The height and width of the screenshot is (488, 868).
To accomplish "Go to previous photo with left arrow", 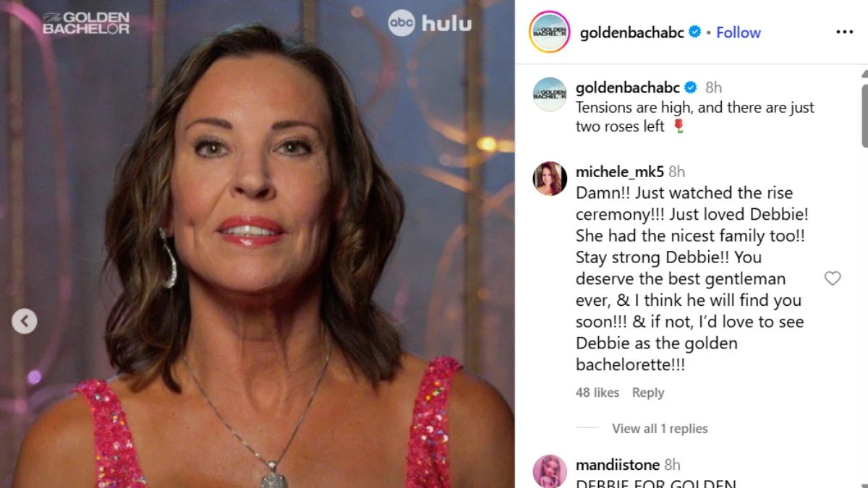I will point(25,320).
